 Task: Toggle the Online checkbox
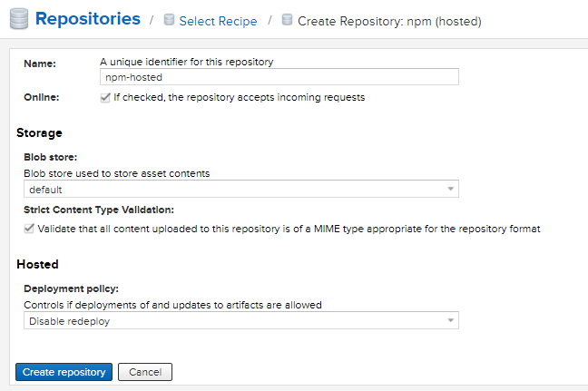pyautogui.click(x=105, y=97)
